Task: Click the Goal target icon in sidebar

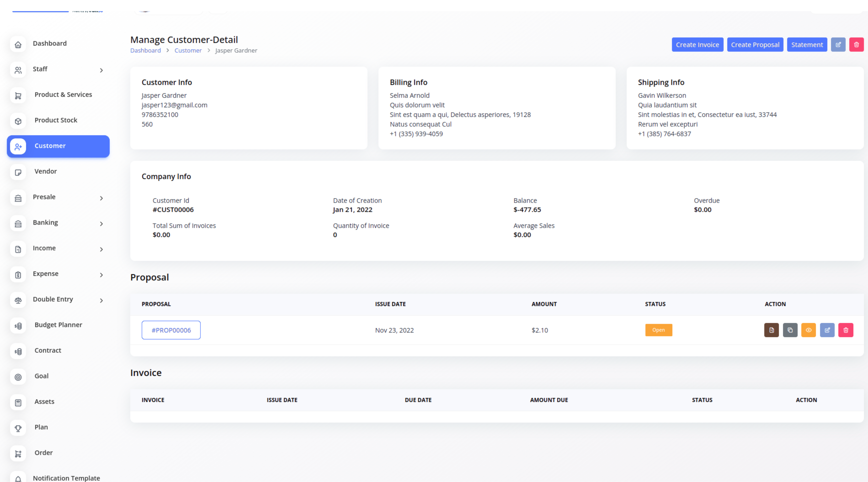Action: point(18,377)
